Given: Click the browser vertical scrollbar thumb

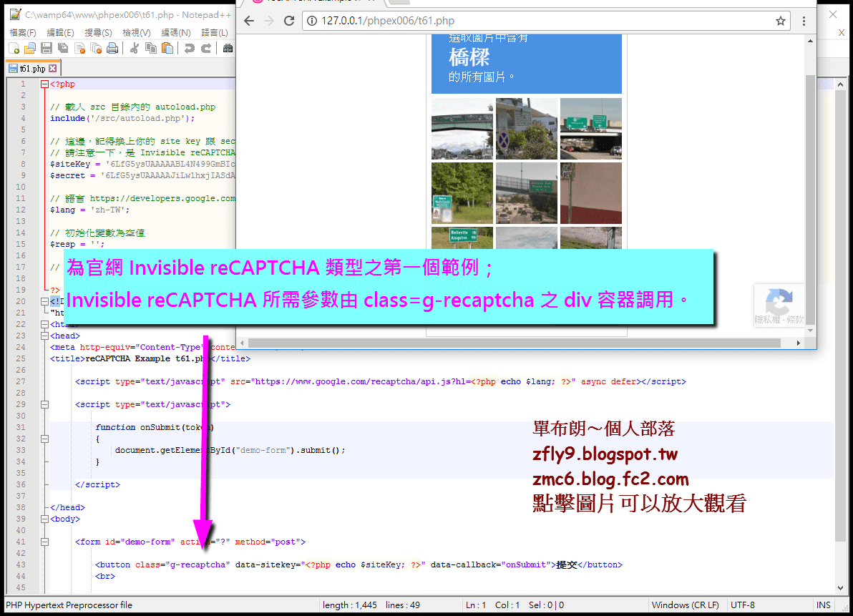Looking at the screenshot, I should 811,200.
